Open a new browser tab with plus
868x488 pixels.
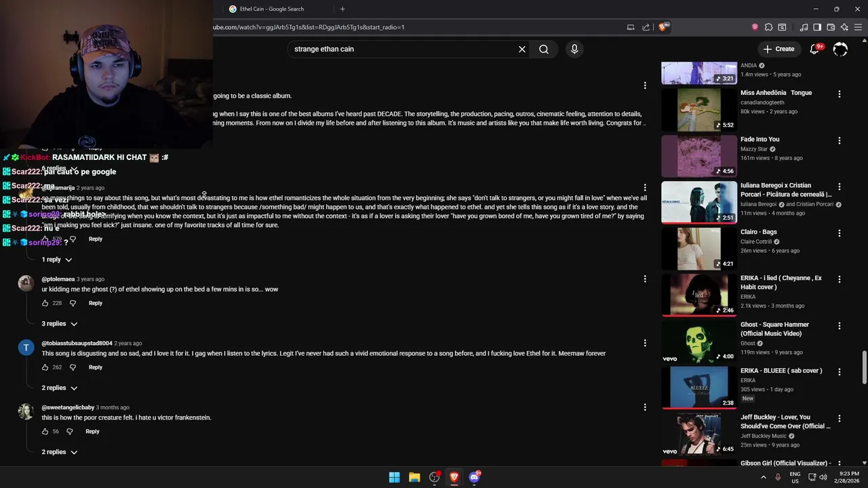coord(342,9)
